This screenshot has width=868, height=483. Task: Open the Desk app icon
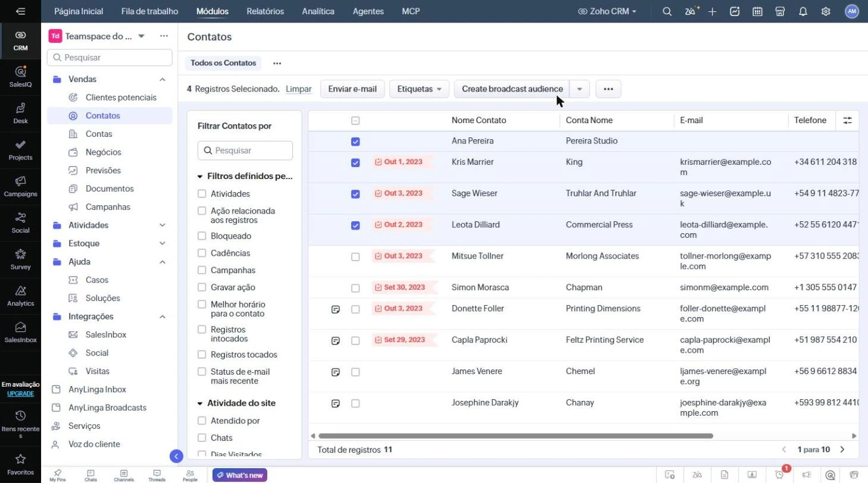point(20,112)
